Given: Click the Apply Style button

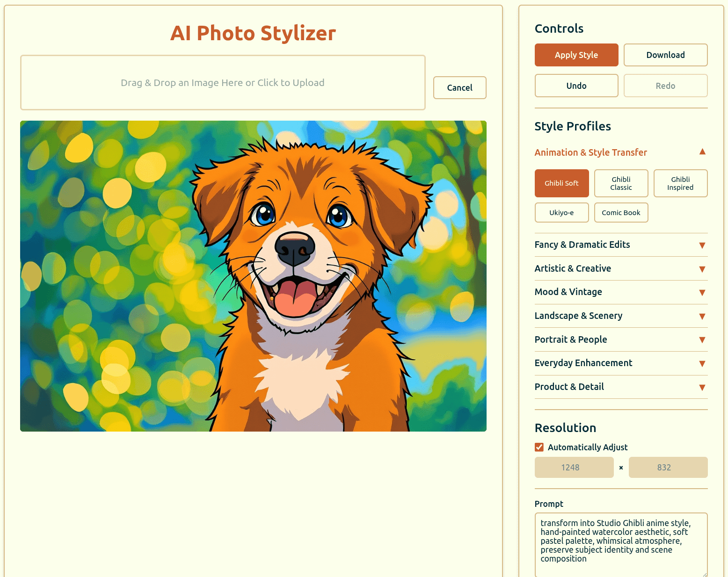Looking at the screenshot, I should (576, 55).
